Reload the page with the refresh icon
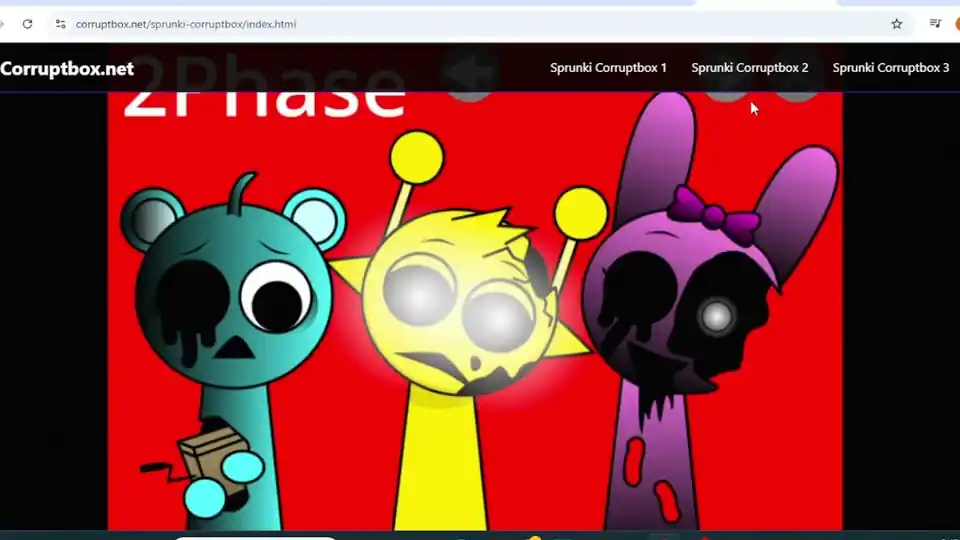The height and width of the screenshot is (540, 960). pyautogui.click(x=28, y=24)
